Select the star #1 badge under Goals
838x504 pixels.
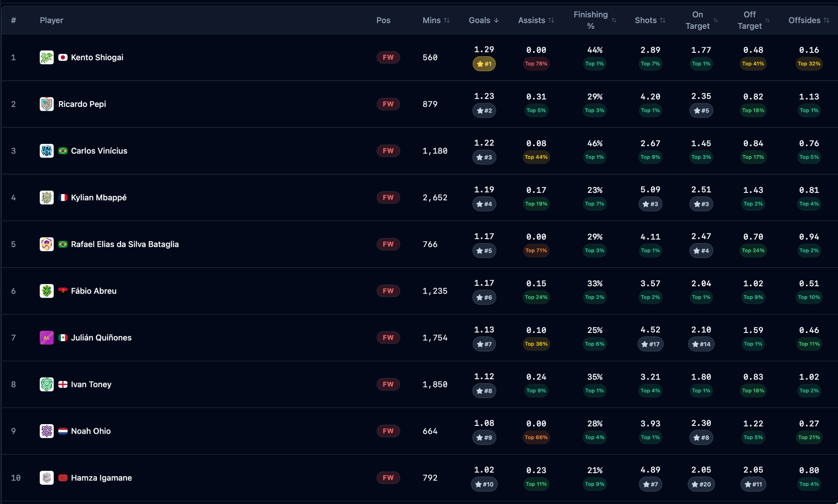point(484,64)
